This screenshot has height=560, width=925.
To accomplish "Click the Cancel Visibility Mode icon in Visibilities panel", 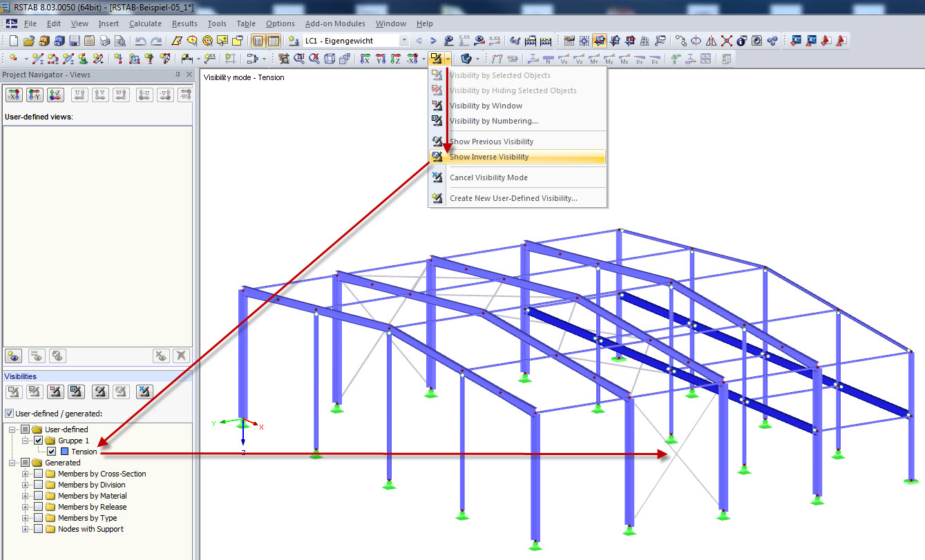I will (144, 392).
